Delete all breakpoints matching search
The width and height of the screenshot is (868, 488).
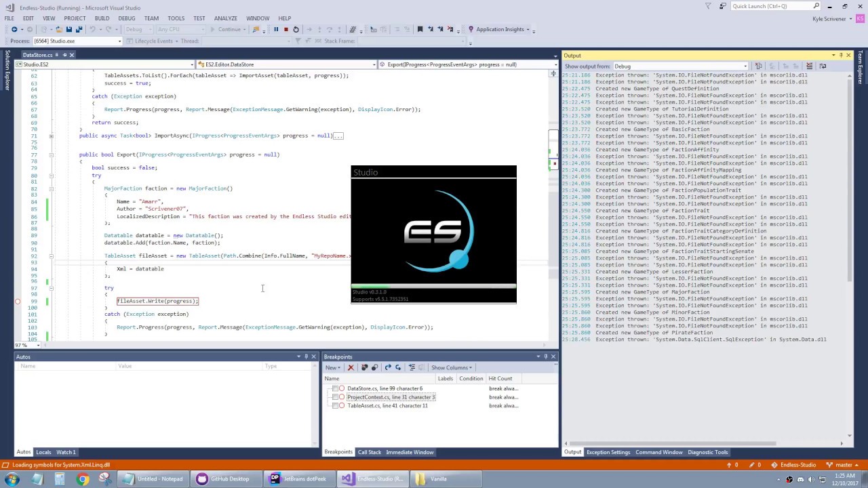(x=364, y=367)
